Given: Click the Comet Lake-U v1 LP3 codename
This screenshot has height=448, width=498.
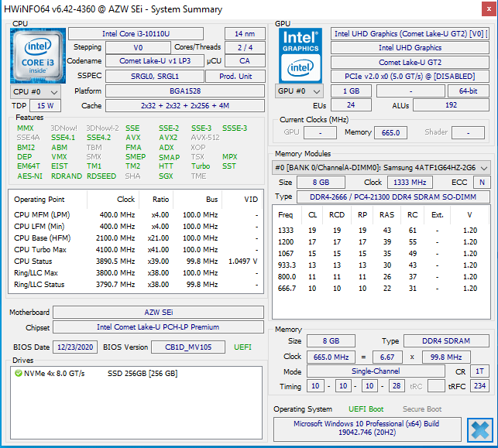Looking at the screenshot, I should pos(155,61).
